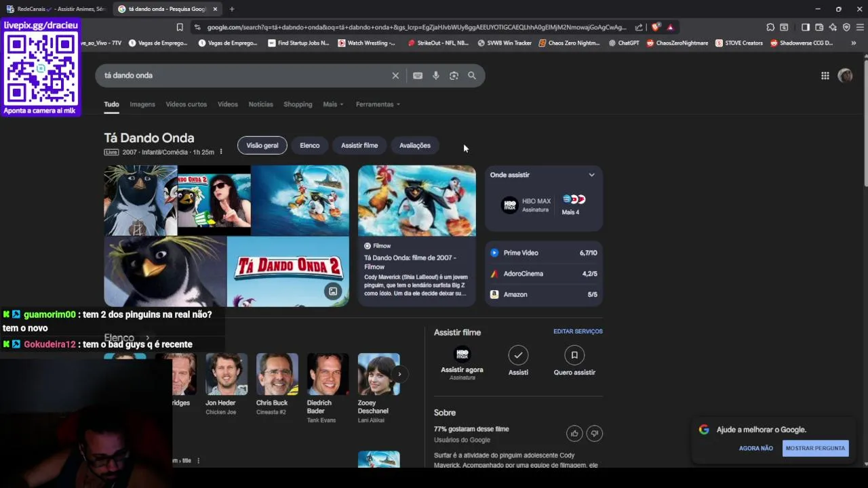Click the browser address bar URL

tap(416, 27)
